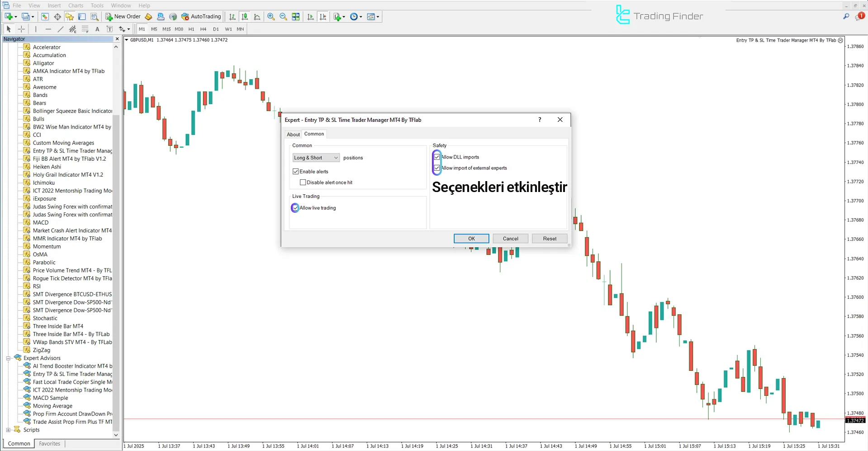Image resolution: width=868 pixels, height=451 pixels.
Task: Select the Fibonacci retracement tool
Action: (85, 29)
